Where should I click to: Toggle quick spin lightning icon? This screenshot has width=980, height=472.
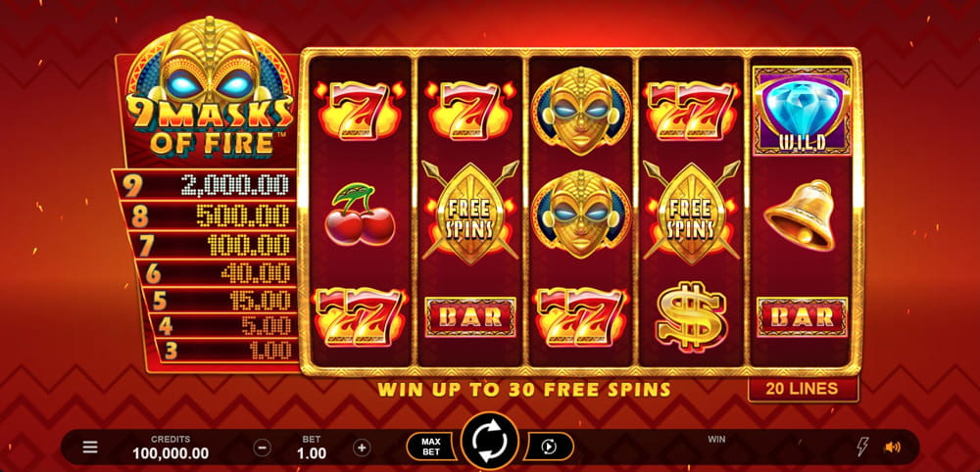pos(861,447)
